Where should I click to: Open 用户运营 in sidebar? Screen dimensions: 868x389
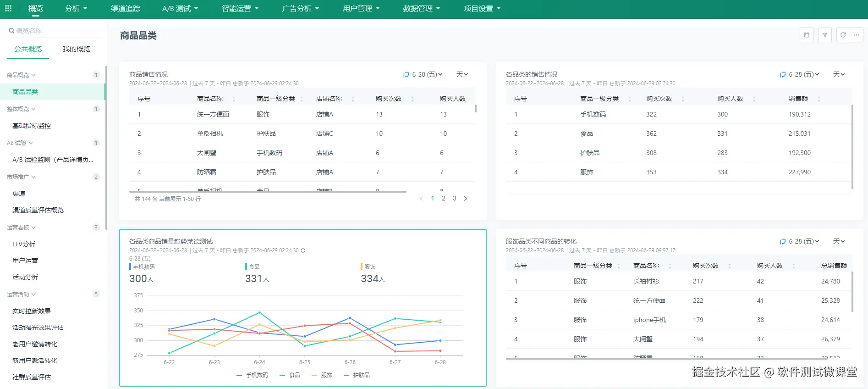tap(25, 261)
